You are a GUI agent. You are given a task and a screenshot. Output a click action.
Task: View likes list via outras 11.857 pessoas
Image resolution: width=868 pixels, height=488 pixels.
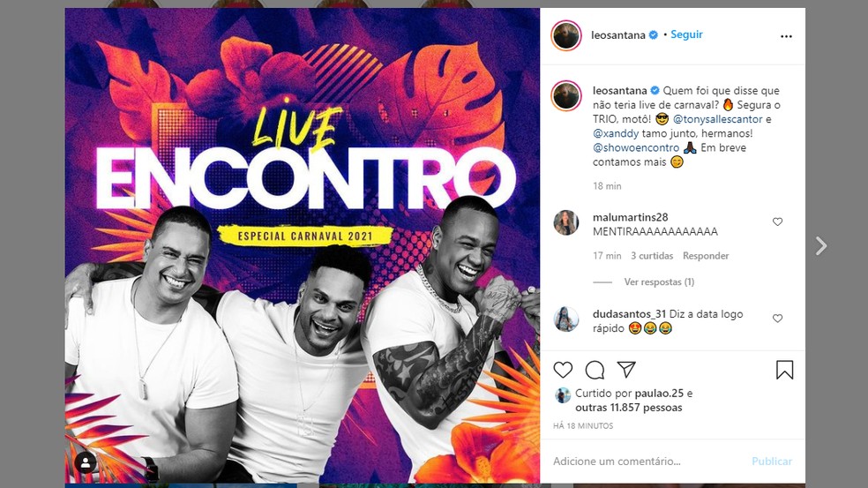tap(628, 408)
